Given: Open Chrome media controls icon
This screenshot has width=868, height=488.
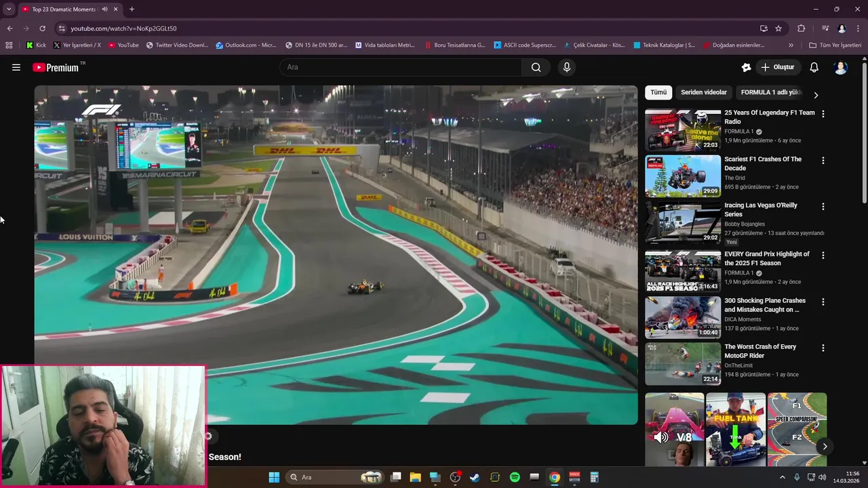Looking at the screenshot, I should [825, 28].
